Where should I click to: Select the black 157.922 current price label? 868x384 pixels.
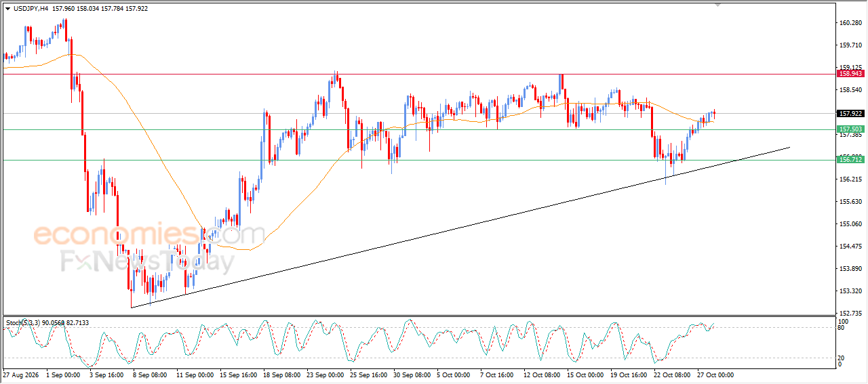coord(851,114)
